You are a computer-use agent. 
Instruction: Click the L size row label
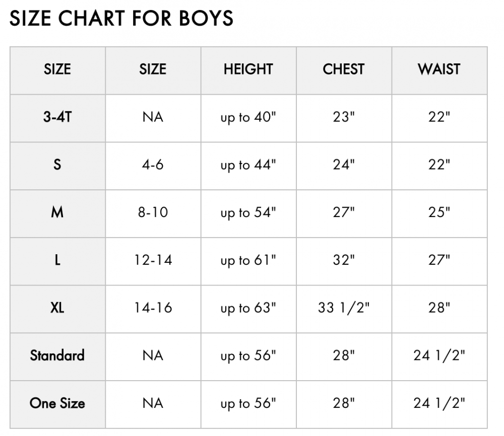coord(57,260)
